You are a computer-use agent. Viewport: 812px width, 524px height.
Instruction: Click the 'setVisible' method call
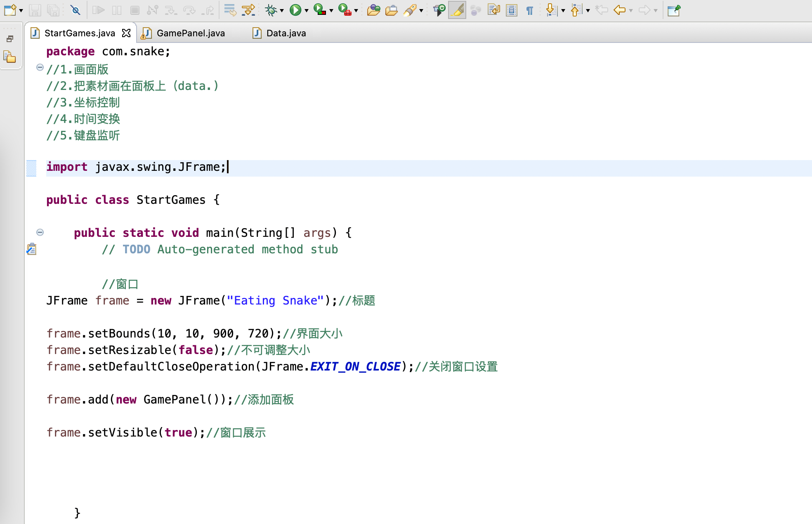point(123,432)
